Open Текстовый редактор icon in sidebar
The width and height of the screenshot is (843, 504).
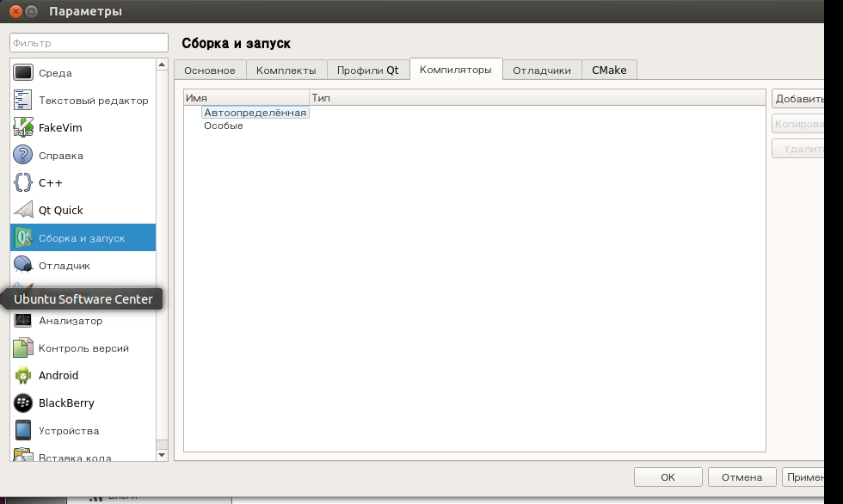[23, 100]
